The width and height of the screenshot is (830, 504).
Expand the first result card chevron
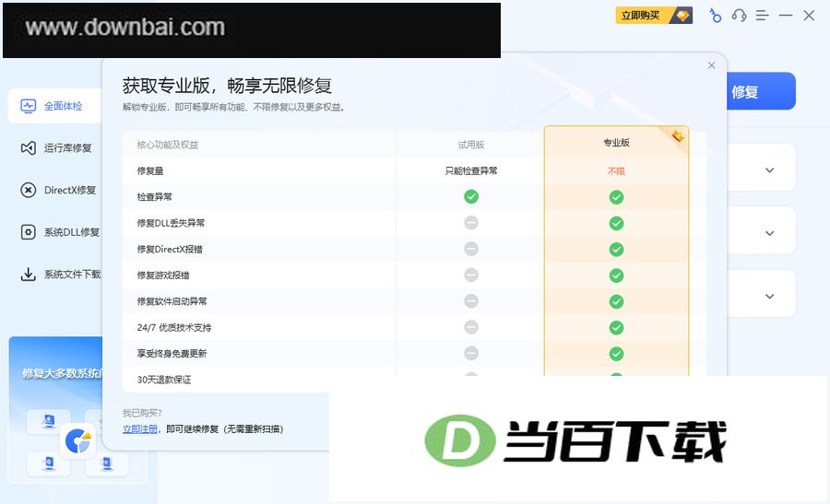point(770,170)
